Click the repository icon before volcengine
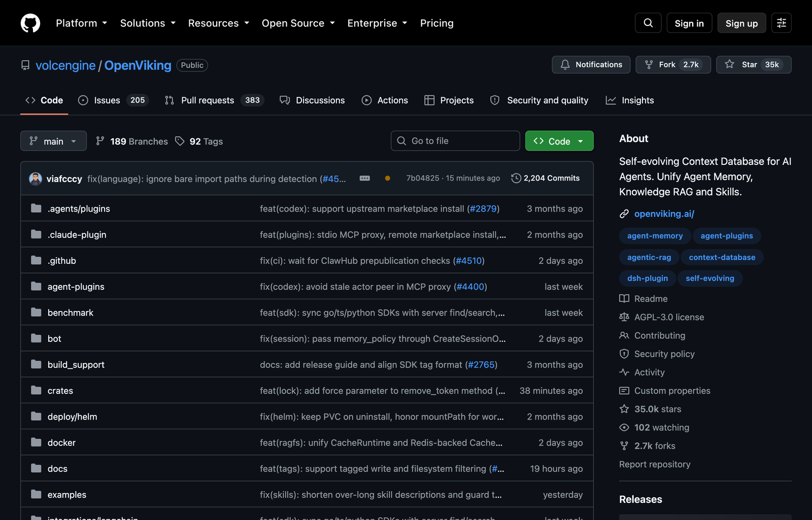Image resolution: width=812 pixels, height=520 pixels. tap(25, 65)
